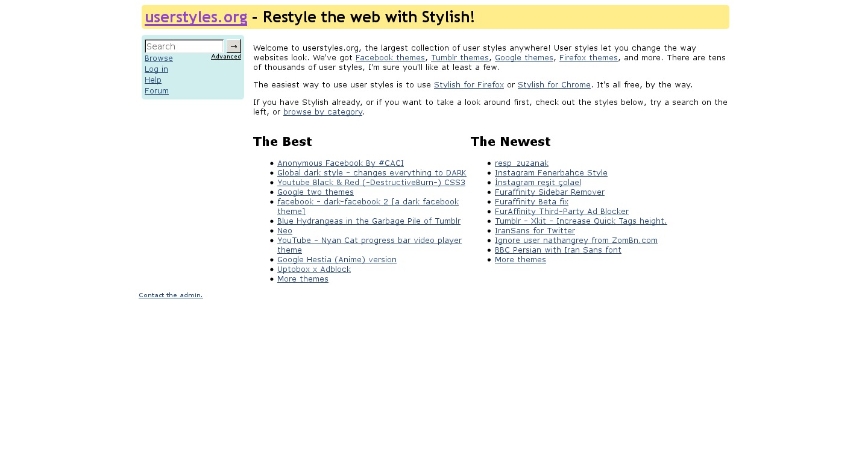The width and height of the screenshot is (868, 472).
Task: Visit the Google themes link
Action: [x=524, y=58]
